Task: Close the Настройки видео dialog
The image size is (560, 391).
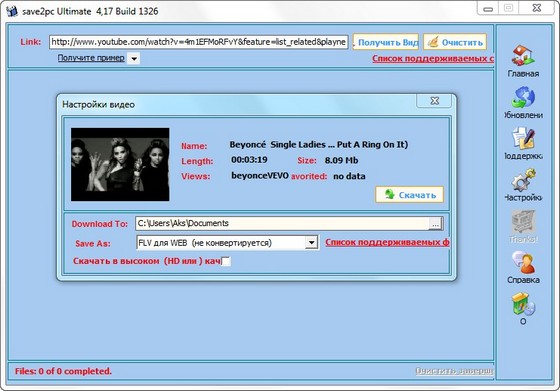Action: 434,101
